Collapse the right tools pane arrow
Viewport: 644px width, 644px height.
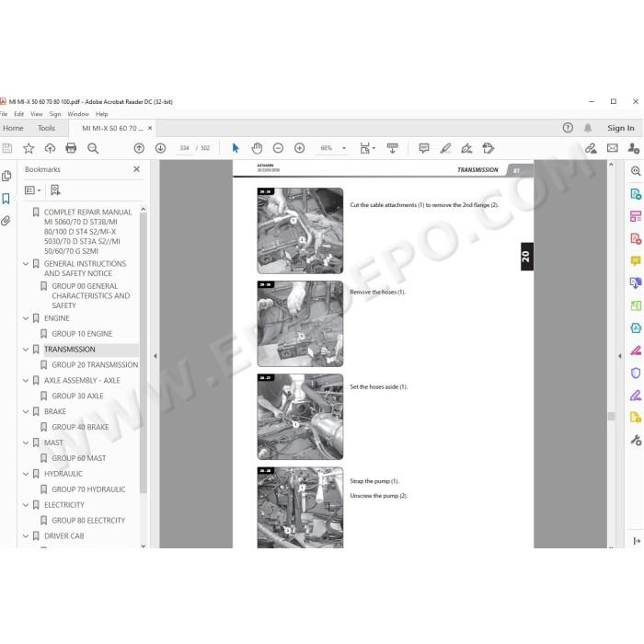coord(620,356)
